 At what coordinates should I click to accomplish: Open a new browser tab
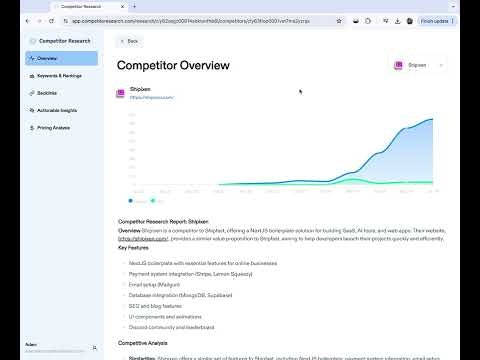pos(134,6)
